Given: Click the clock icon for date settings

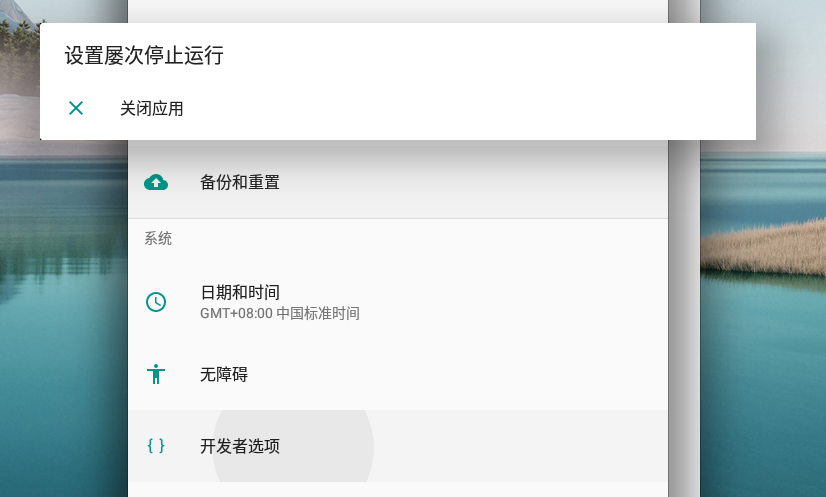Looking at the screenshot, I should pyautogui.click(x=156, y=302).
